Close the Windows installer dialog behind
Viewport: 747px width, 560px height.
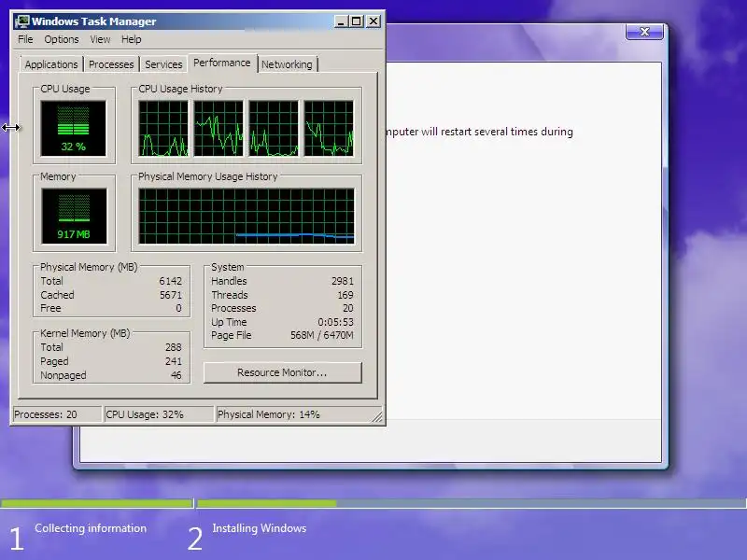point(644,32)
